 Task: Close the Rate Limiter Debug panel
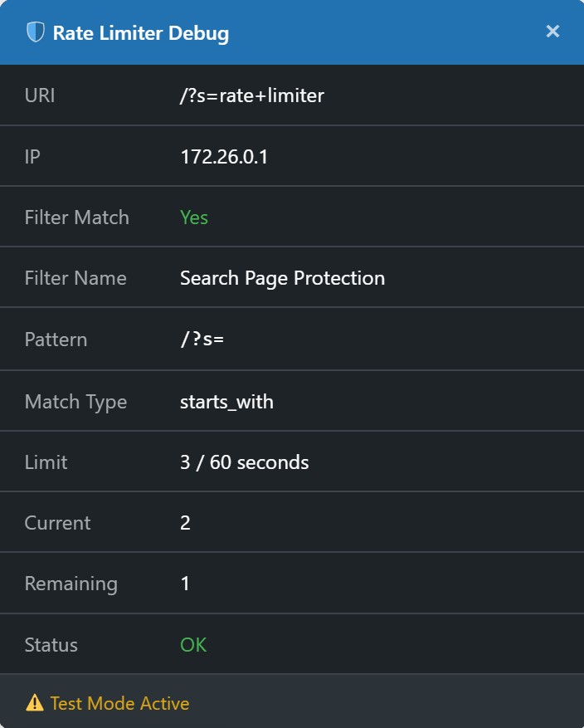pos(552,32)
